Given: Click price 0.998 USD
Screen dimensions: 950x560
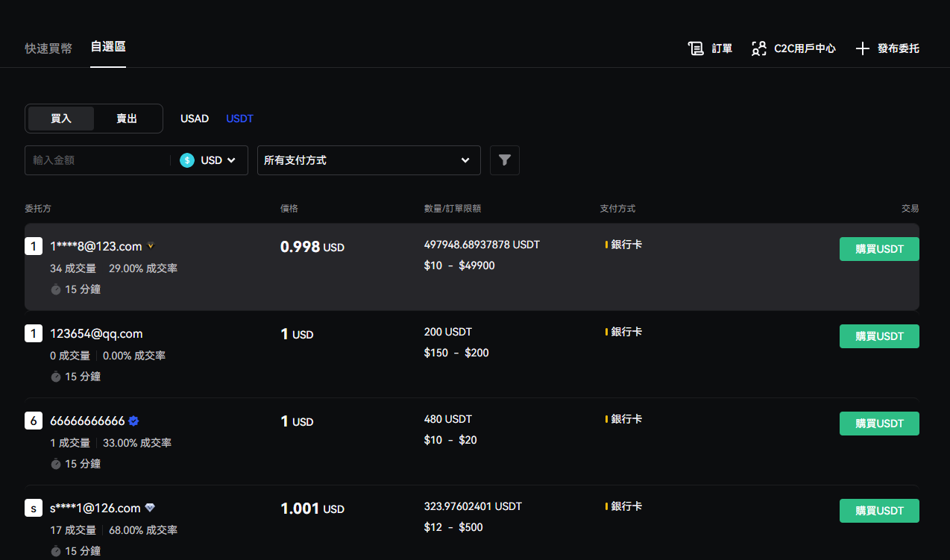Looking at the screenshot, I should click(x=312, y=247).
